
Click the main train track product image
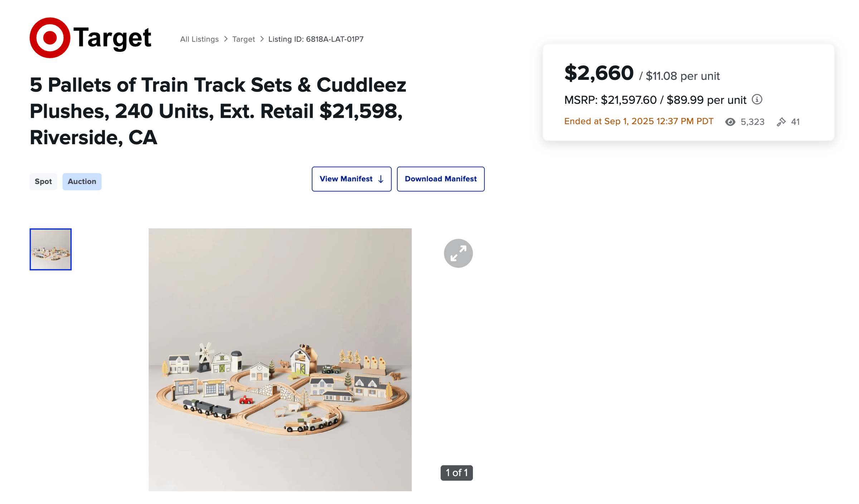point(280,359)
